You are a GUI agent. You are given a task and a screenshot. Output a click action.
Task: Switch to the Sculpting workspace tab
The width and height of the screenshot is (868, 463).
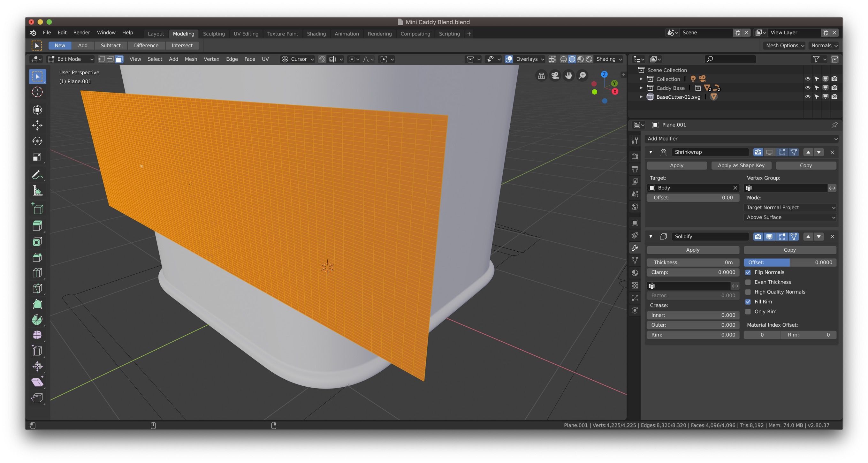coord(214,34)
